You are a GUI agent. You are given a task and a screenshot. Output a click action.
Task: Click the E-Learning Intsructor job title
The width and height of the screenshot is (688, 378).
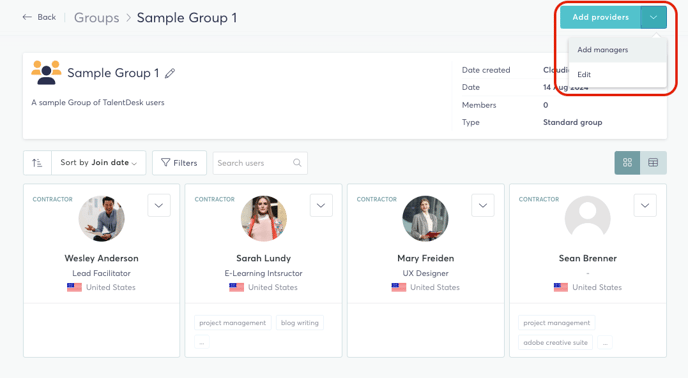(x=263, y=273)
